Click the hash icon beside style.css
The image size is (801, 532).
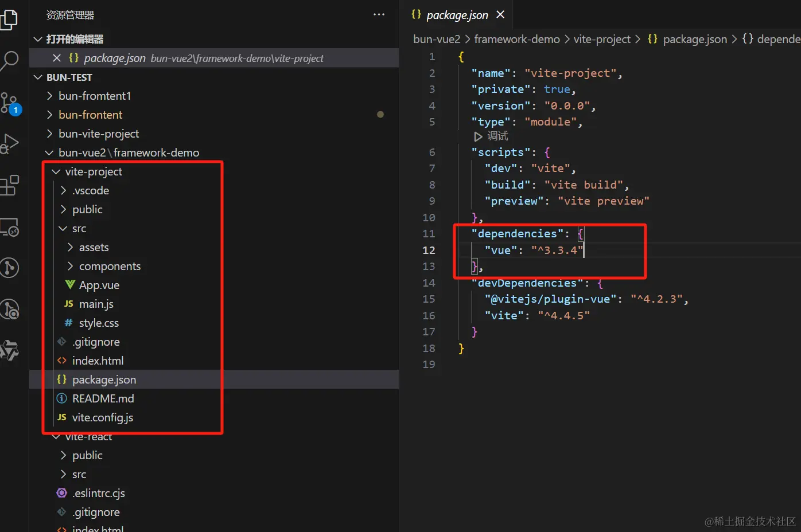point(69,323)
